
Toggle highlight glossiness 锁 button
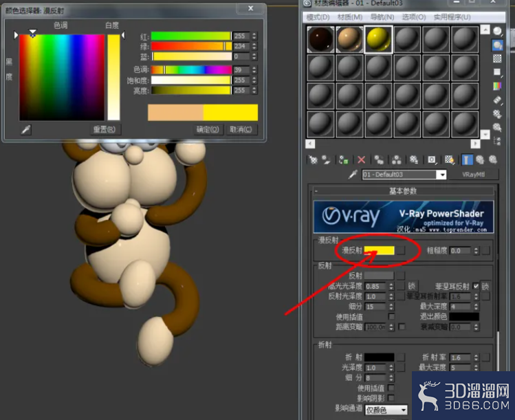coord(412,286)
